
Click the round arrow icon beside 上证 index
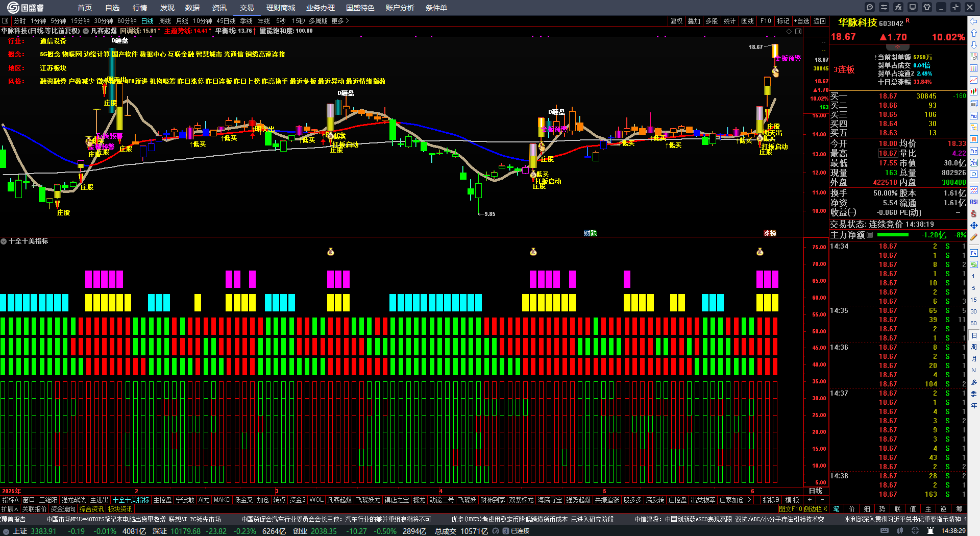pyautogui.click(x=6, y=531)
